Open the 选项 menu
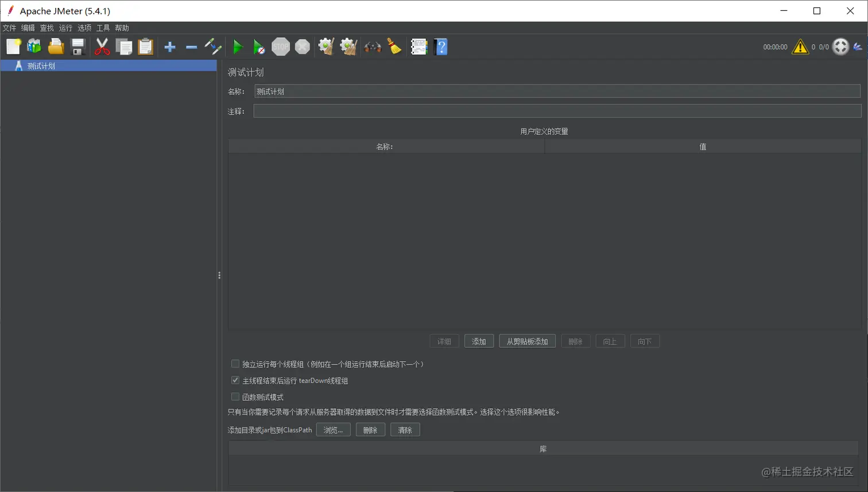 pyautogui.click(x=84, y=28)
